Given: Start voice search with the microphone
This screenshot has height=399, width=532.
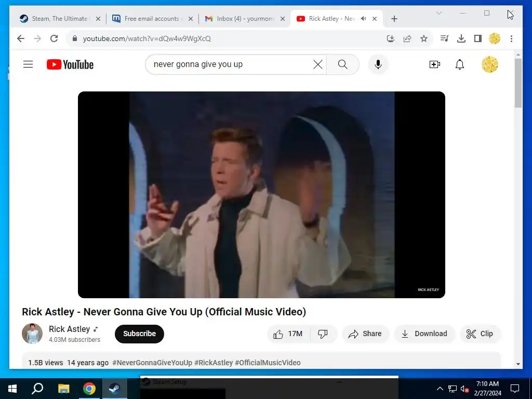Looking at the screenshot, I should point(378,64).
